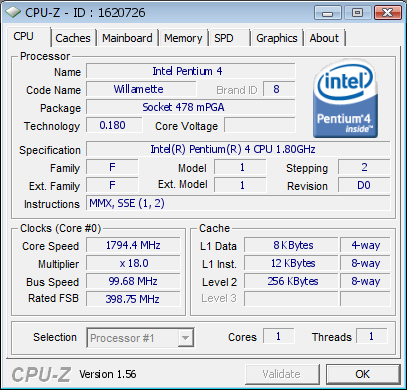Click the Level 2 cache size field

click(x=291, y=281)
